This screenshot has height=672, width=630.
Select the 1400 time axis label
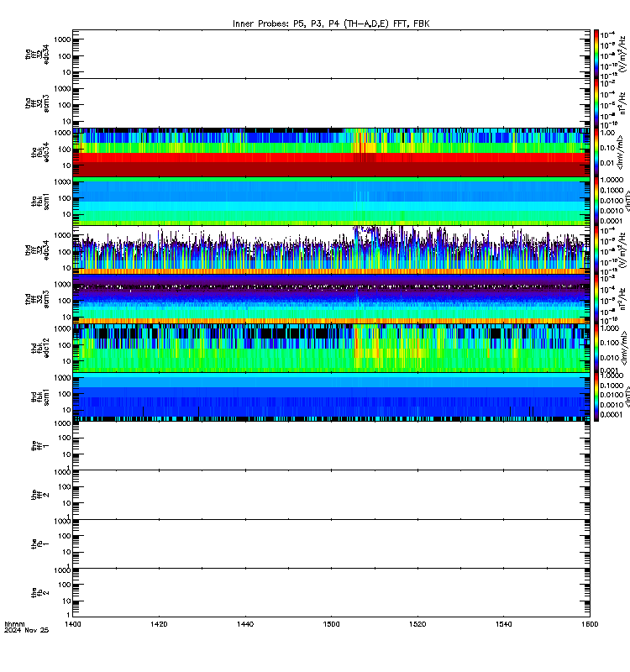point(73,624)
